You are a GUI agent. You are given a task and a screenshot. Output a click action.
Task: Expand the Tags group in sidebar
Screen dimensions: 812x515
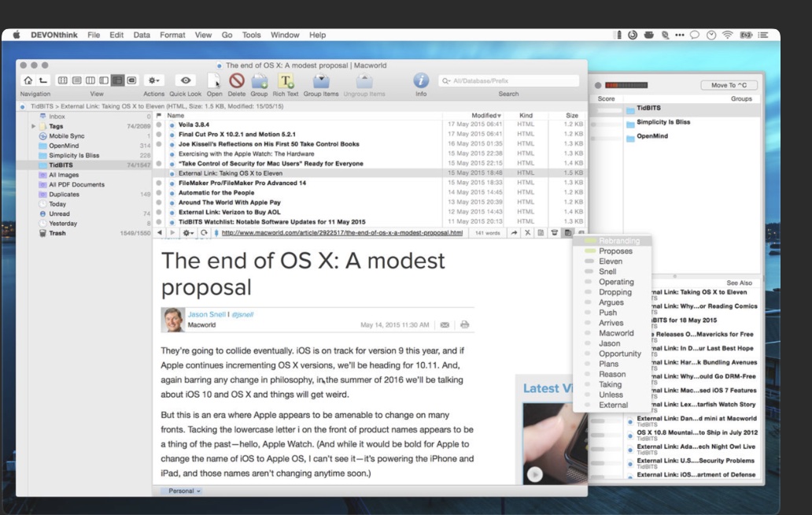coord(33,126)
